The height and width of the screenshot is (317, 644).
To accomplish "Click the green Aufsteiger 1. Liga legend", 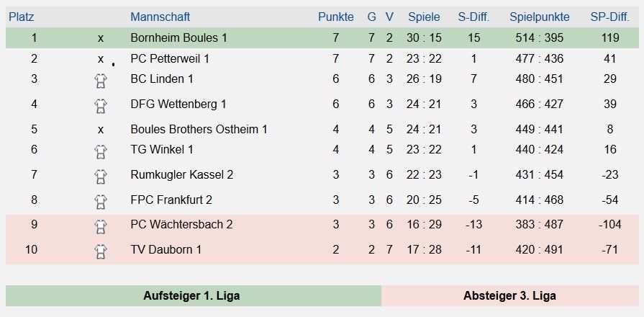I will coord(191,295).
